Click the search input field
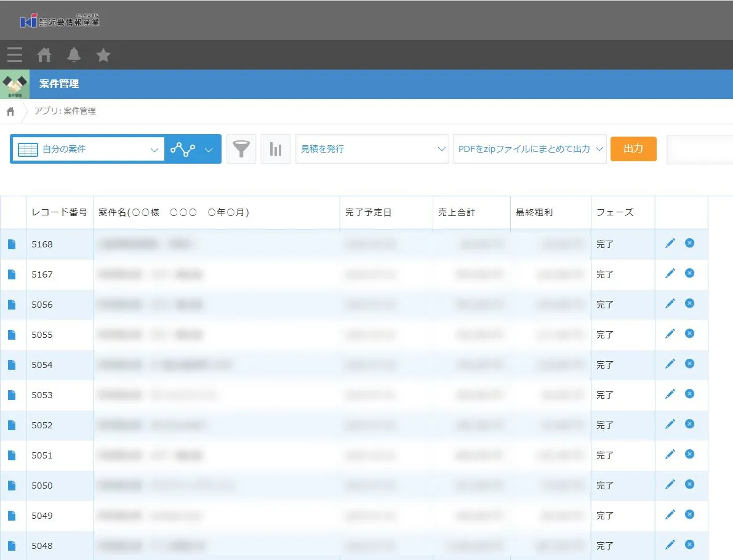Screen dimensions: 733x560 pos(700,149)
